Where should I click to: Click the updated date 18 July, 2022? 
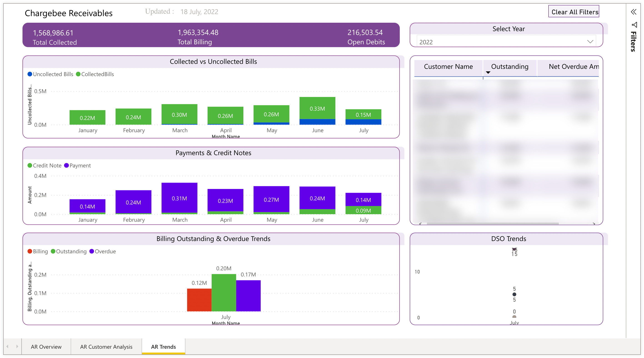coord(199,12)
